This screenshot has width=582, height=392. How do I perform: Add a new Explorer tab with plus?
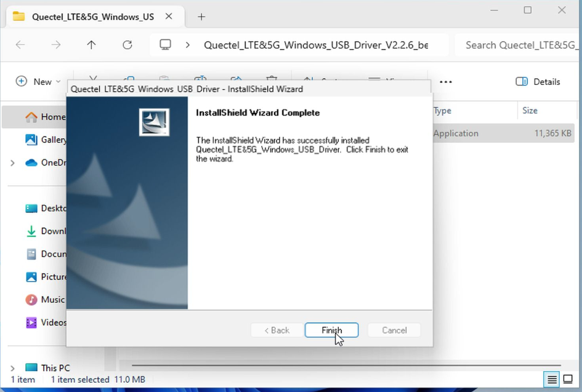pyautogui.click(x=201, y=17)
